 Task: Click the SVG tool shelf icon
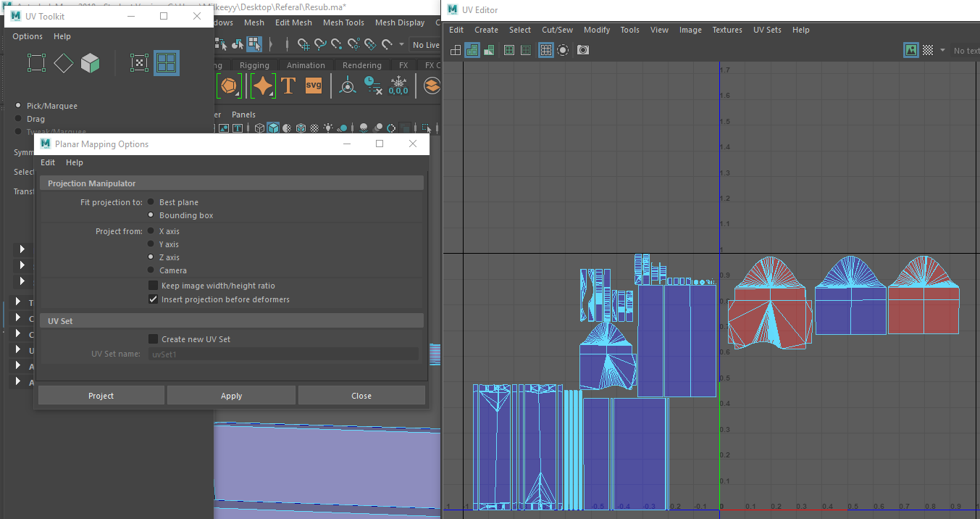313,86
